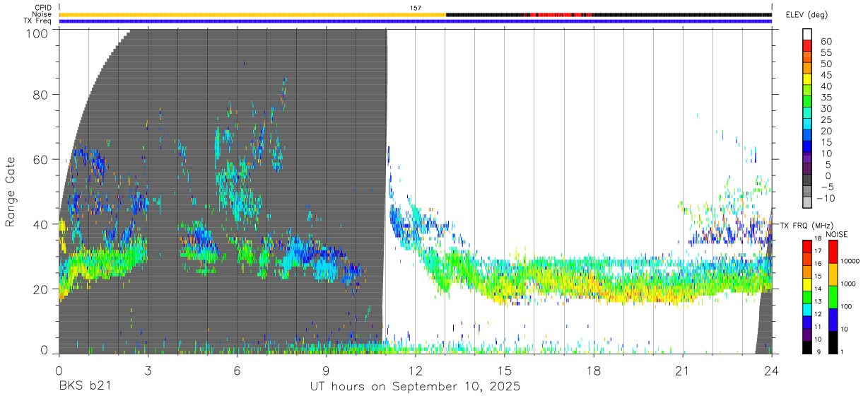Click the x-axis tick label 12

pos(416,370)
